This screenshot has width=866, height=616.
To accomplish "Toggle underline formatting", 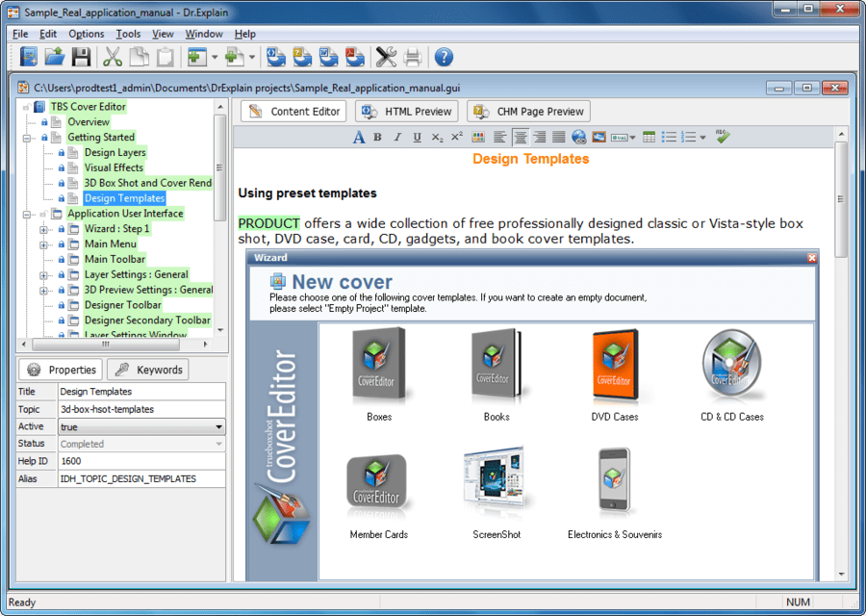I will pos(417,138).
